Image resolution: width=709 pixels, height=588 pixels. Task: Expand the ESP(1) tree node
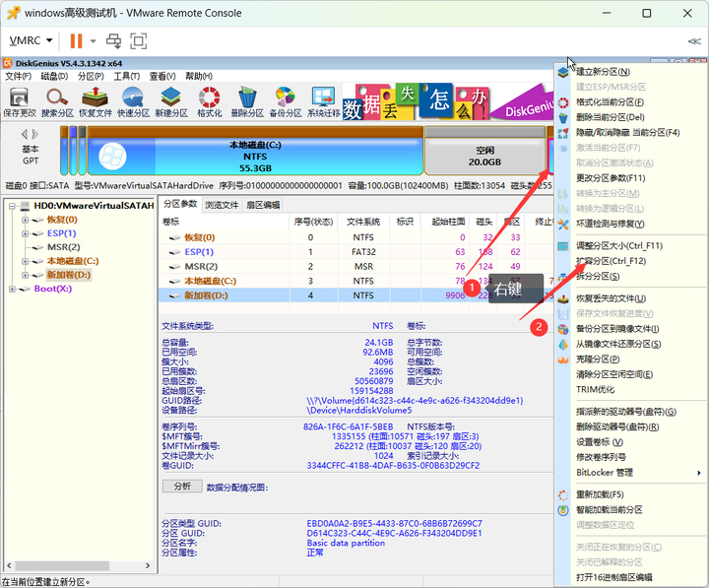(x=26, y=233)
